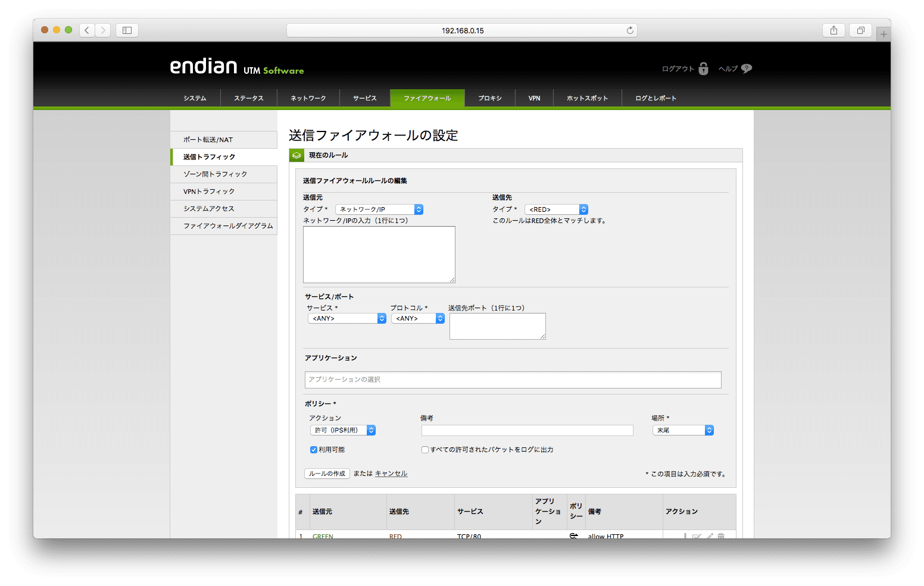Click the ネットワーク/IPの入力 text area
Viewport: 924px width, 586px height.
point(379,255)
